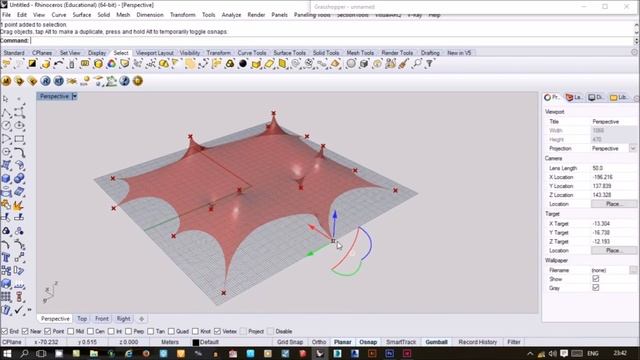Show hidden system tray icons chevron
Screen dimensions: 640x360
click(530, 353)
